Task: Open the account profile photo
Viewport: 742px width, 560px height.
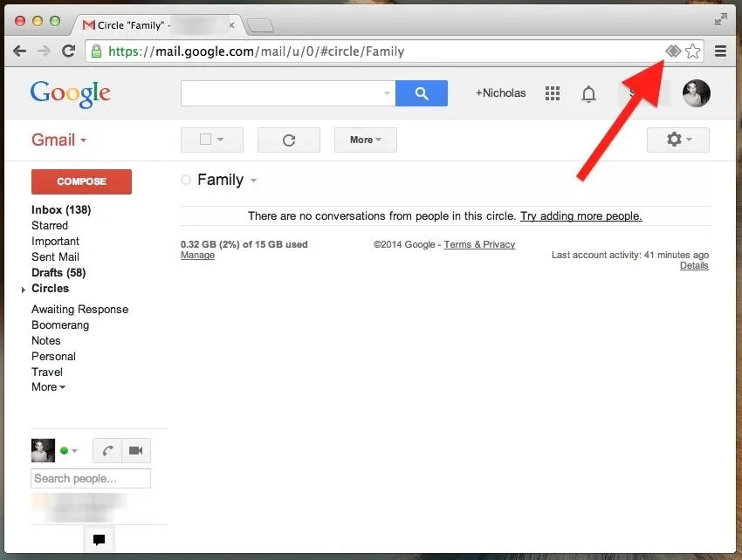Action: [x=696, y=93]
